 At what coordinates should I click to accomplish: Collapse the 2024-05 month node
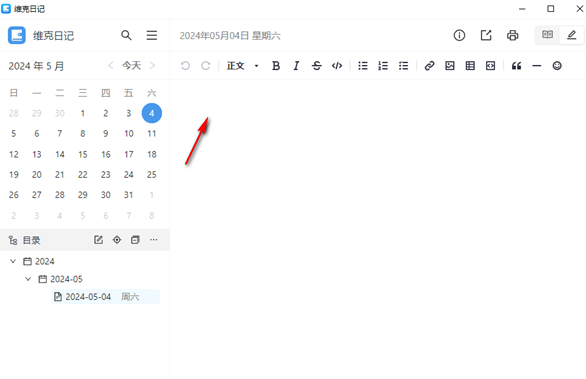(x=28, y=279)
